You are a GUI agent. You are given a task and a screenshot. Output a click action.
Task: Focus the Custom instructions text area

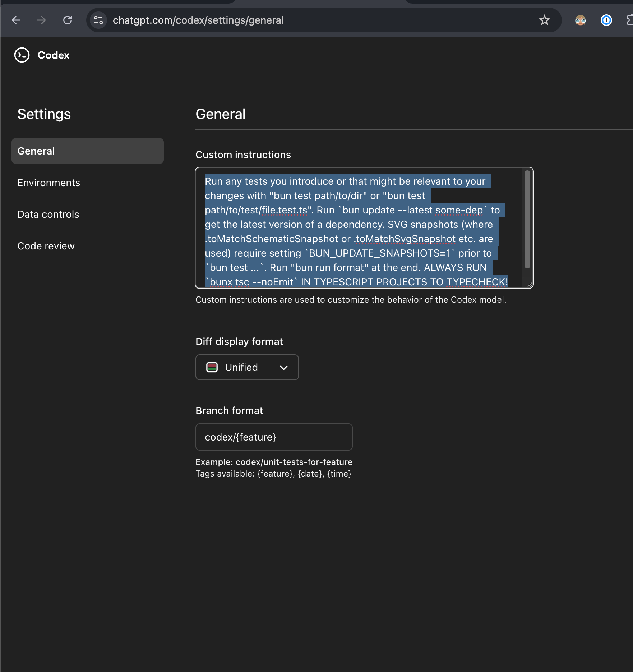[x=364, y=228]
